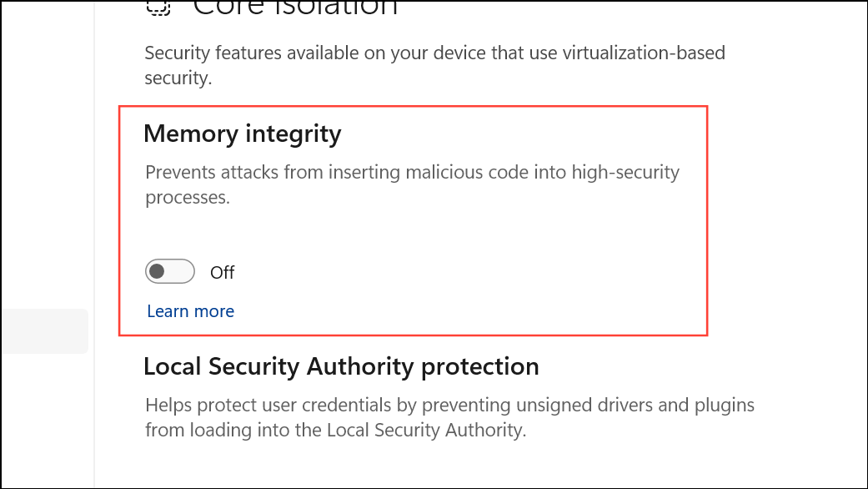Click the word "plugins" in LSA description
Viewport: 868px width, 489px height.
723,406
